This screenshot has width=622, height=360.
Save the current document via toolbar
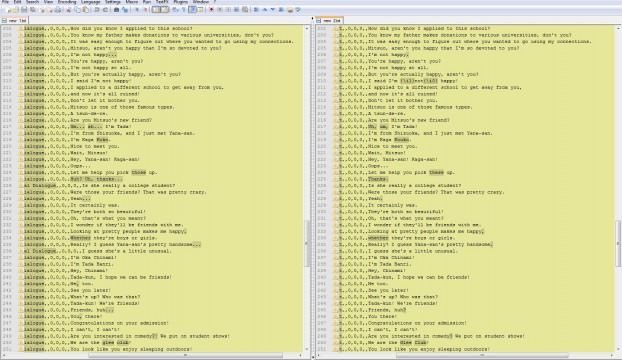click(x=24, y=10)
